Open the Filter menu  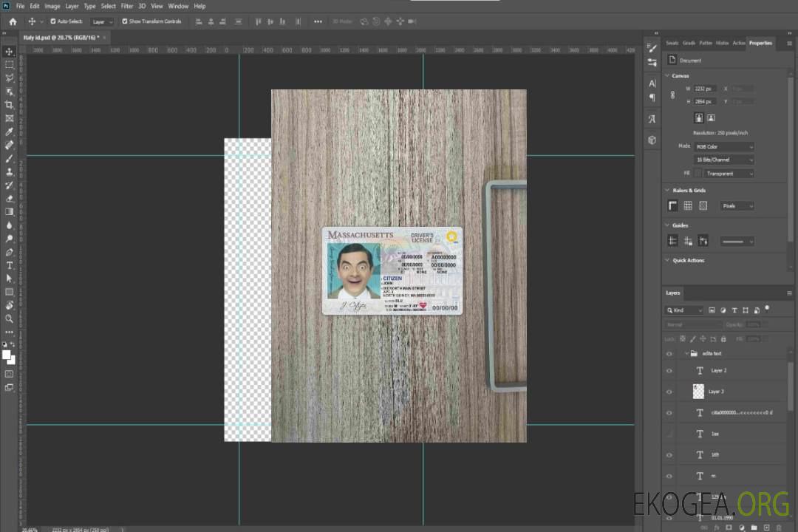click(x=127, y=6)
